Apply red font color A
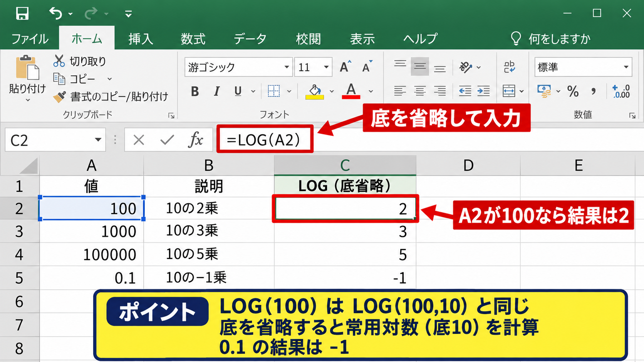Screen dimensions: 644x362 point(351,92)
